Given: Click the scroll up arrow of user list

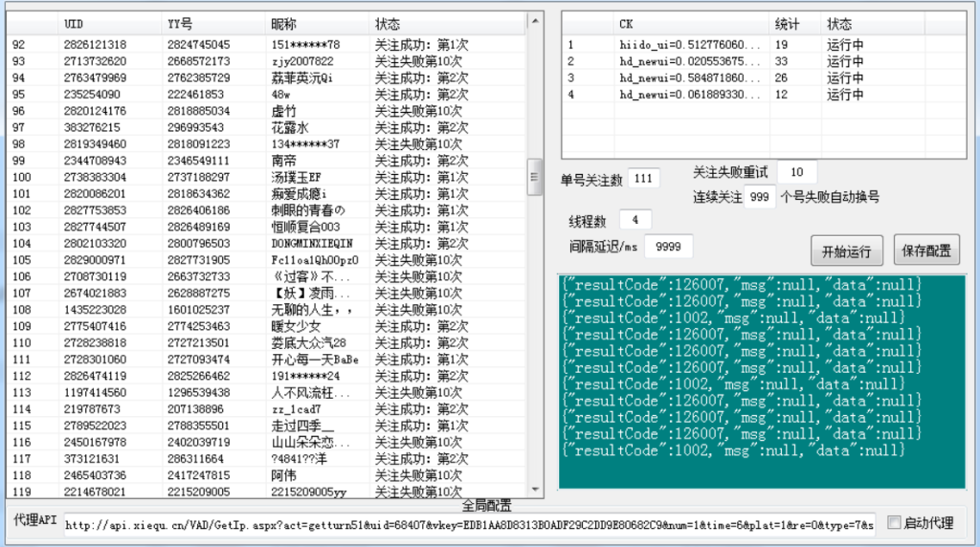Looking at the screenshot, I should click(536, 20).
